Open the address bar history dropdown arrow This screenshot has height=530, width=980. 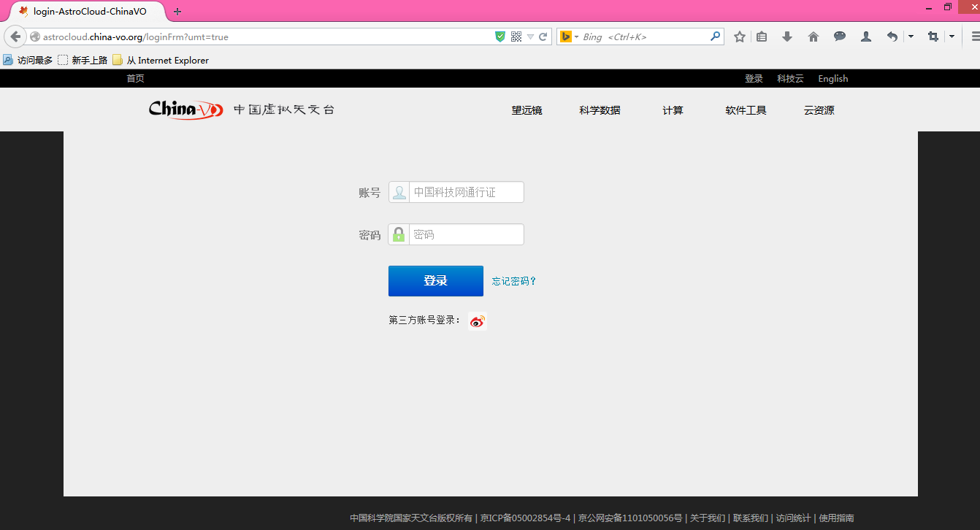coord(530,37)
